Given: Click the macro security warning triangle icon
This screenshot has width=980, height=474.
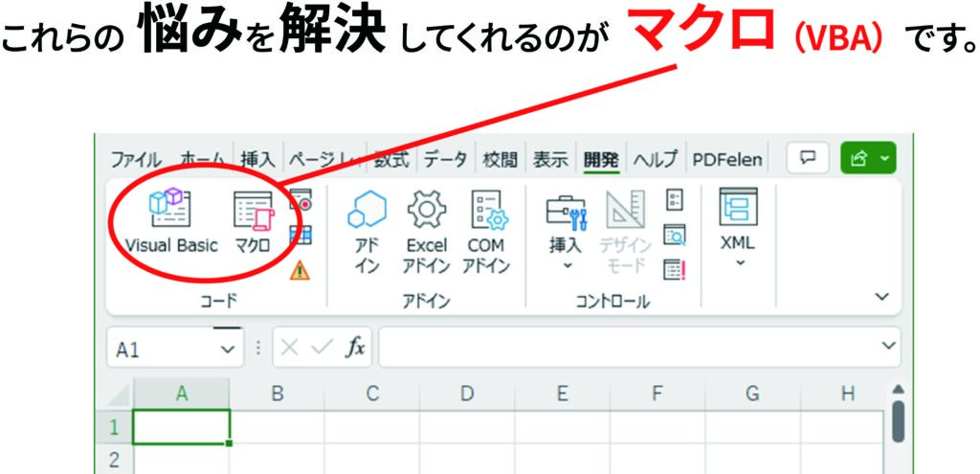Looking at the screenshot, I should click(300, 270).
